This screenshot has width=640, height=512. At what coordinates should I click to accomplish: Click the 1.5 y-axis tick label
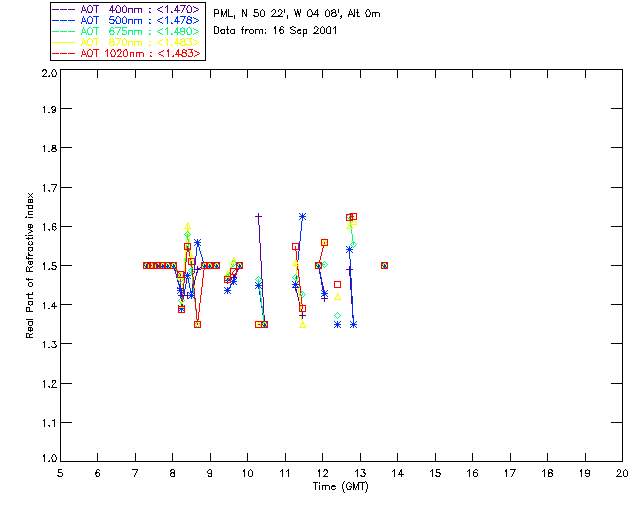point(49,266)
